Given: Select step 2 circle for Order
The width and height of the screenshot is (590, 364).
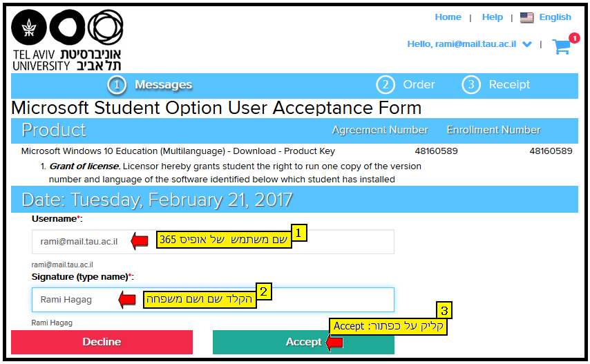Looking at the screenshot, I should coord(386,85).
